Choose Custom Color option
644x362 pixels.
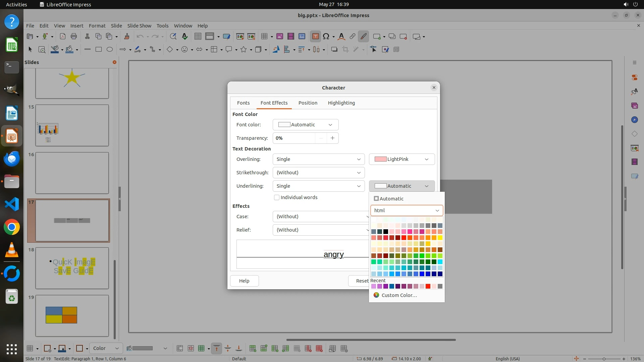[x=399, y=295]
